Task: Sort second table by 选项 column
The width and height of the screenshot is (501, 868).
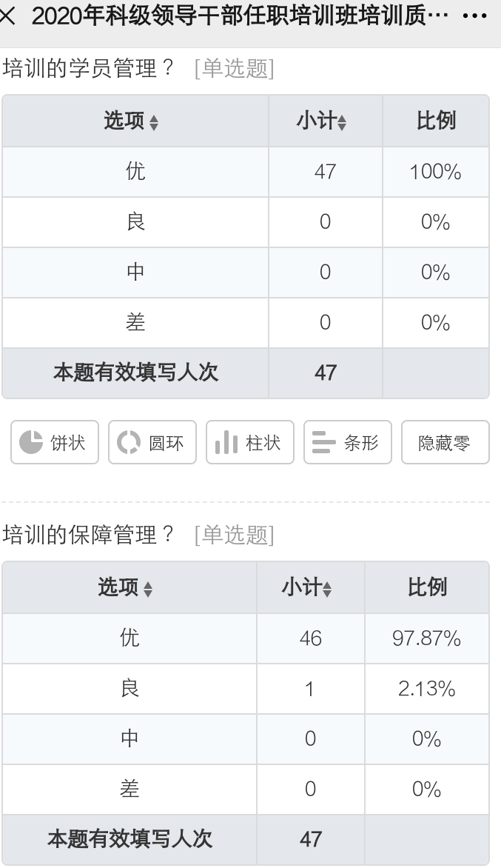Action: tap(126, 587)
